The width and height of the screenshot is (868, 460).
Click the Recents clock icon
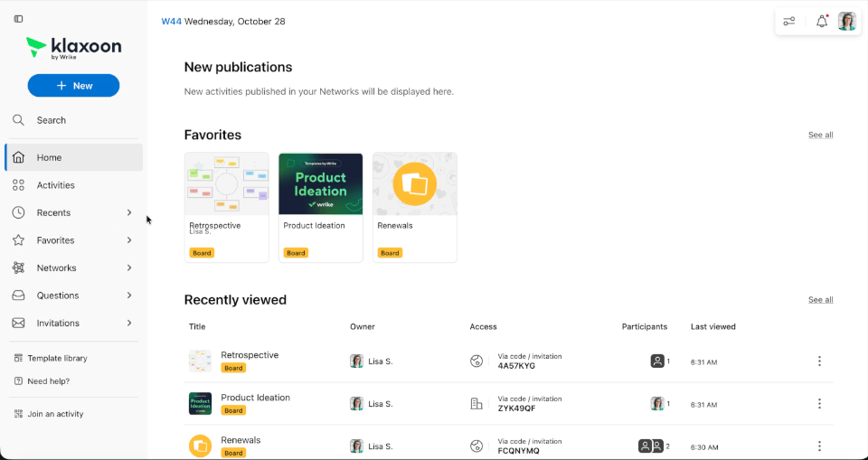(18, 212)
